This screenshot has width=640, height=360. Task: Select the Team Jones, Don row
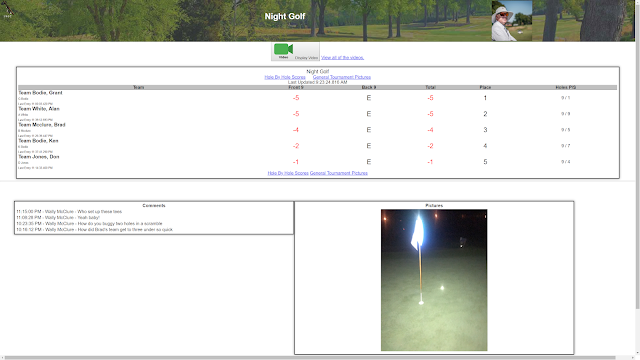(318, 162)
